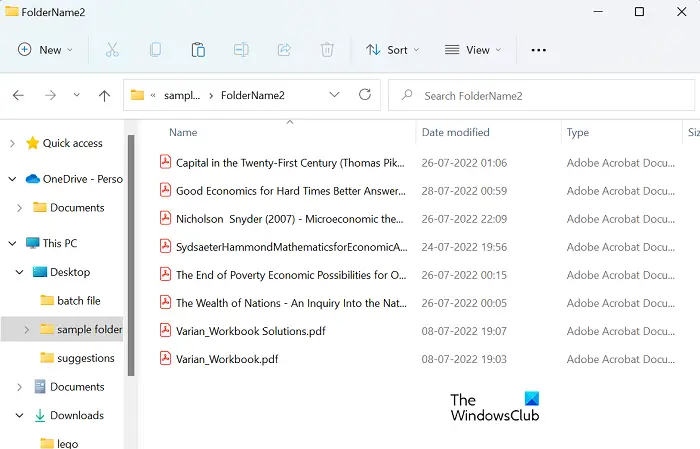Expand the Quick access tree node

(x=12, y=143)
